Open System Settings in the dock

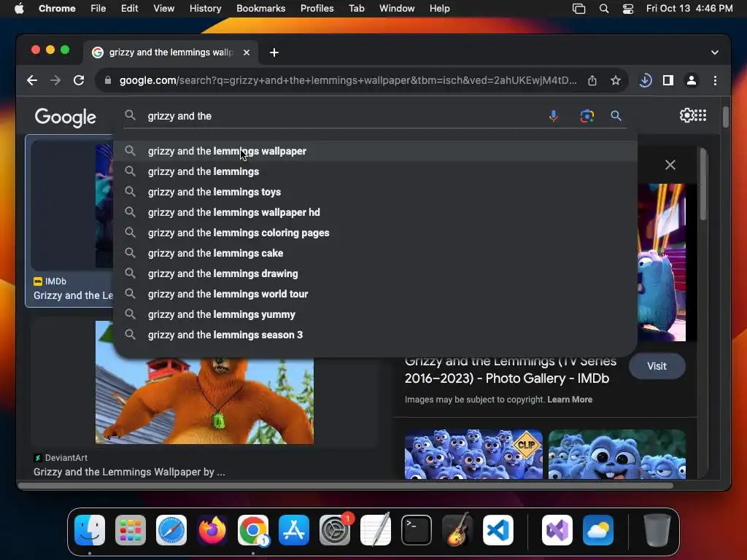[x=334, y=530]
